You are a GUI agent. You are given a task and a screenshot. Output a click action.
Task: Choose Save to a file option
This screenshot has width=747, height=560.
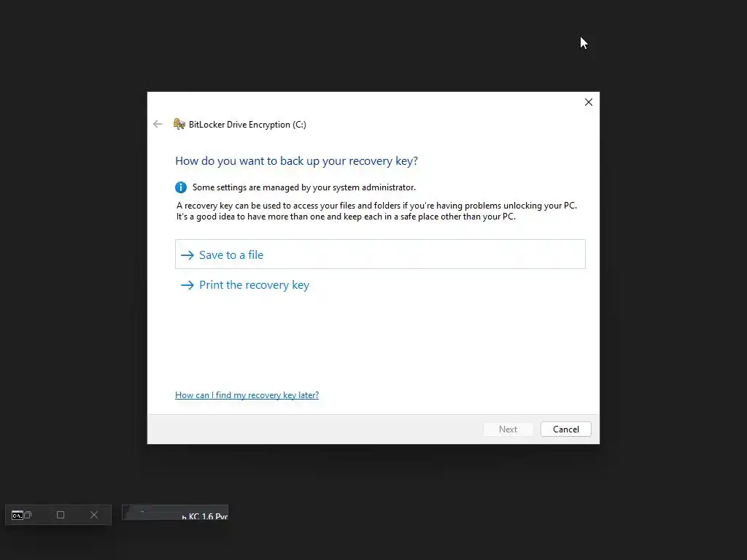click(380, 254)
